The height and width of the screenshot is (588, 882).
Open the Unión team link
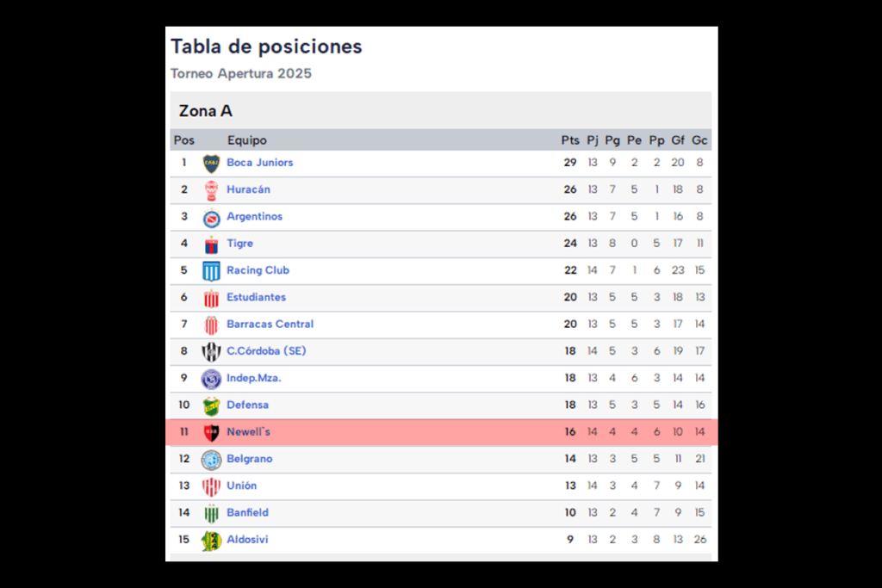click(241, 486)
